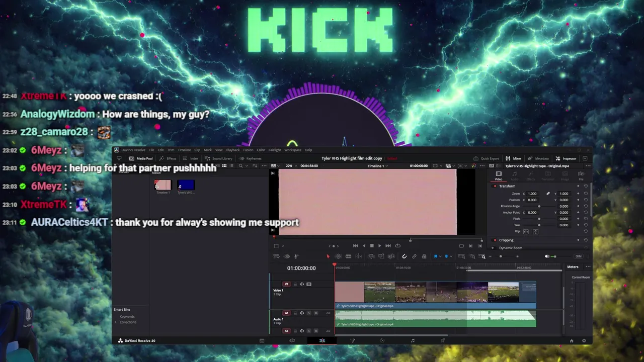The height and width of the screenshot is (362, 644).
Task: Switch to the Fairlight page icon
Action: pyautogui.click(x=413, y=340)
